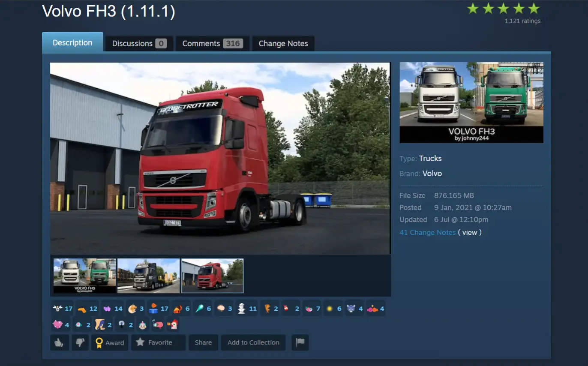Click Add to Collection

253,342
